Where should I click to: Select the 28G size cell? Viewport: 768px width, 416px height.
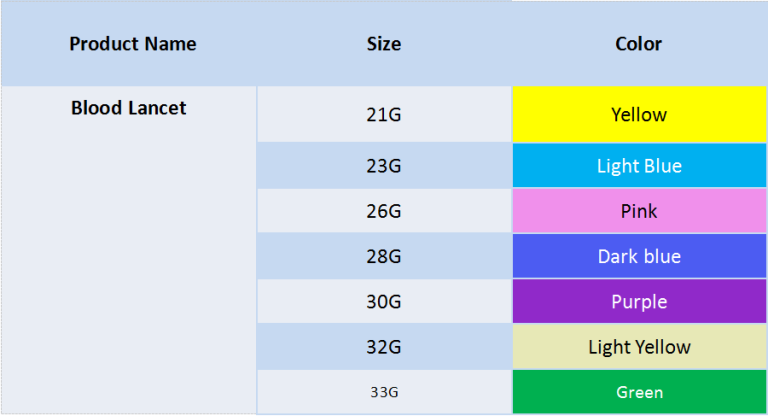pos(384,257)
